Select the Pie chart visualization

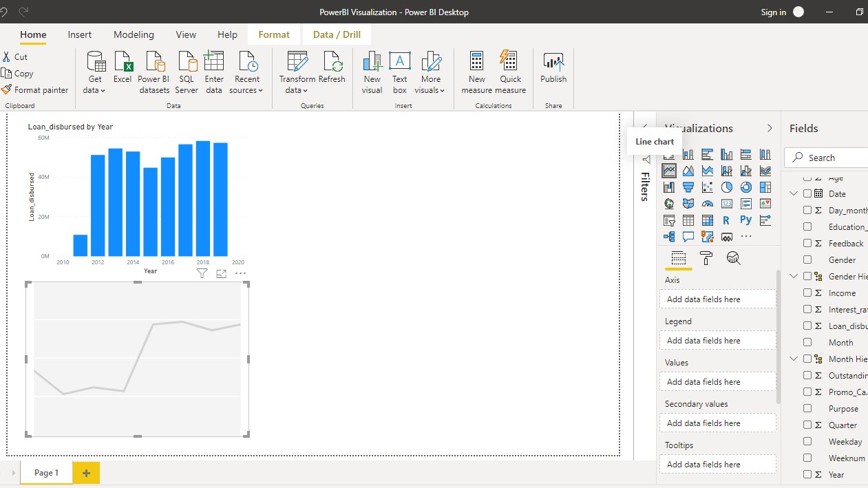[727, 187]
